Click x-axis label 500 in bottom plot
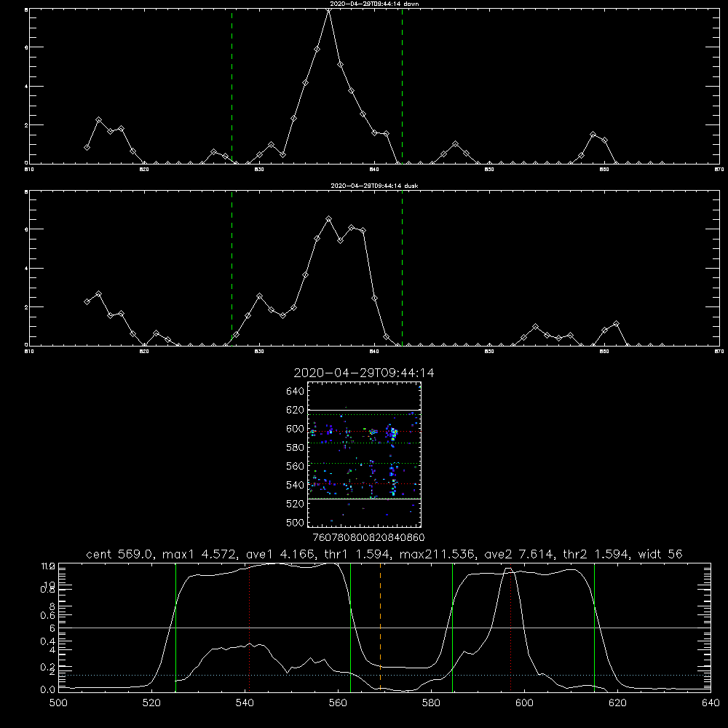The height and width of the screenshot is (728, 728). (x=58, y=703)
